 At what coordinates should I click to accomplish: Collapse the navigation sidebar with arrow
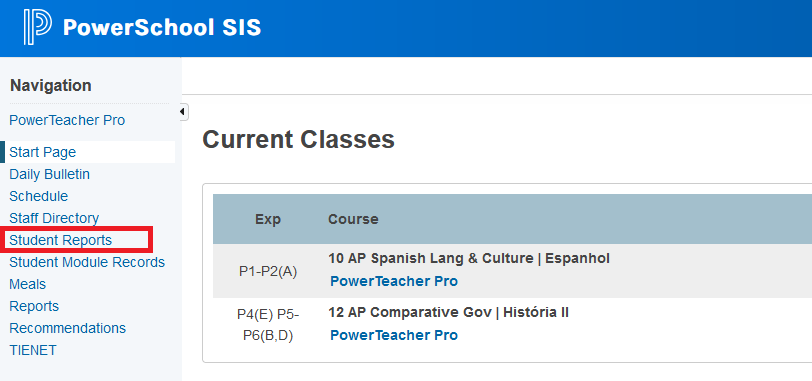[x=183, y=112]
